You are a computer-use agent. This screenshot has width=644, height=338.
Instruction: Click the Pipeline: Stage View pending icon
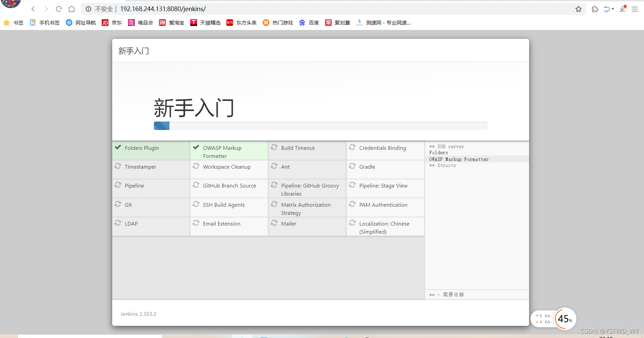click(x=352, y=185)
